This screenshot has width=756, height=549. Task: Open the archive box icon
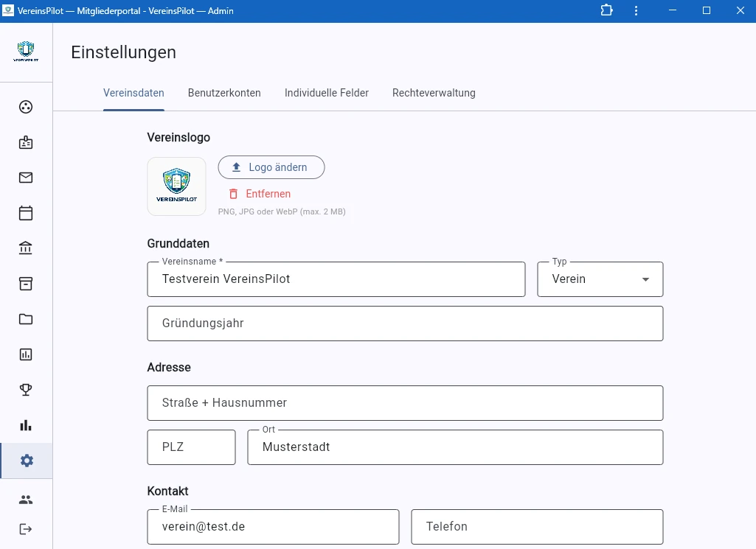[x=26, y=283]
